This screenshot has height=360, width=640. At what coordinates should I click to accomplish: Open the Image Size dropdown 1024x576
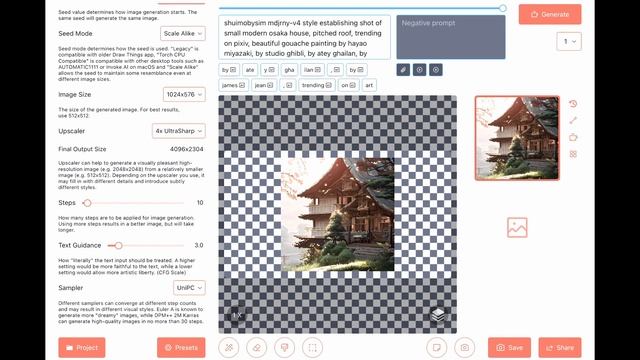click(x=184, y=94)
